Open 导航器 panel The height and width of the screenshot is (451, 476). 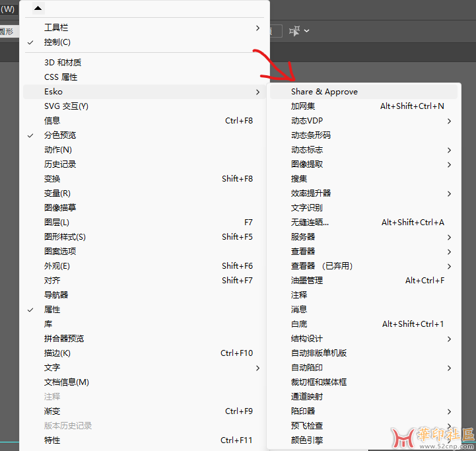coord(145,295)
